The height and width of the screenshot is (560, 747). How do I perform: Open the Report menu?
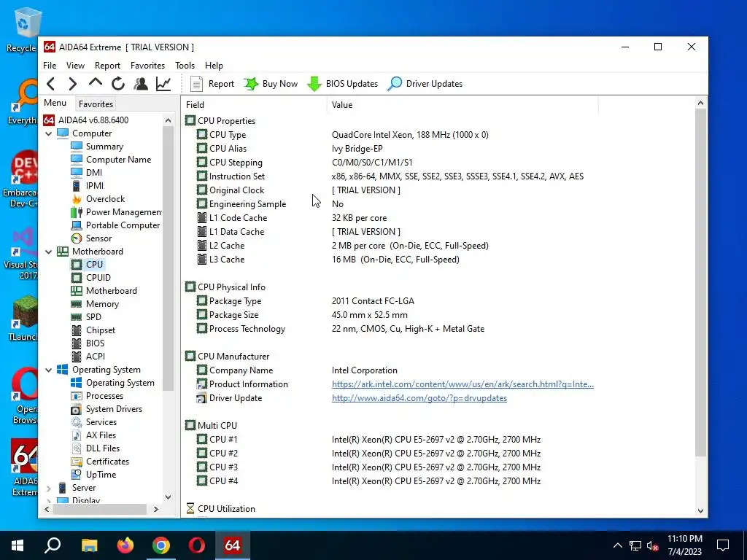click(107, 65)
